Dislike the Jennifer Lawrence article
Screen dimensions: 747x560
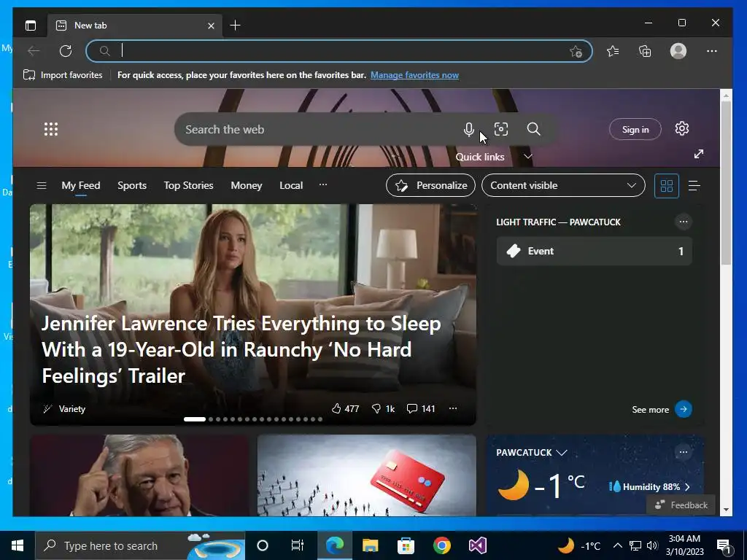(x=384, y=408)
